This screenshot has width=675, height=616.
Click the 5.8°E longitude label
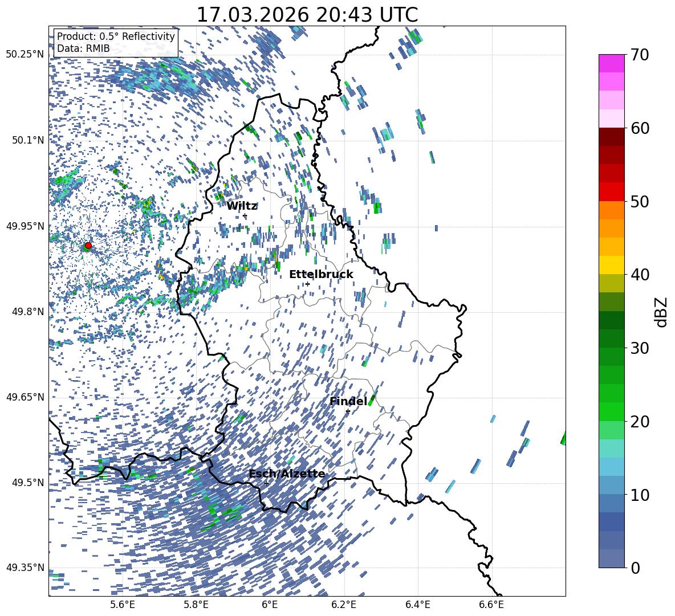(196, 605)
